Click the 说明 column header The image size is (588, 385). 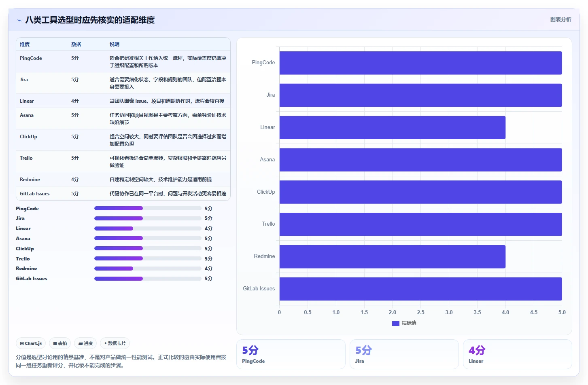click(115, 44)
